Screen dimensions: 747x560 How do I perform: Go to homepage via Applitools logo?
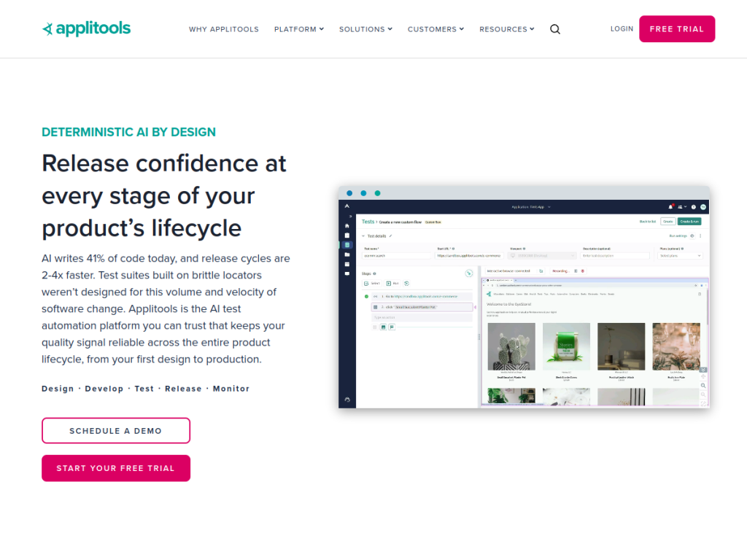(x=86, y=28)
